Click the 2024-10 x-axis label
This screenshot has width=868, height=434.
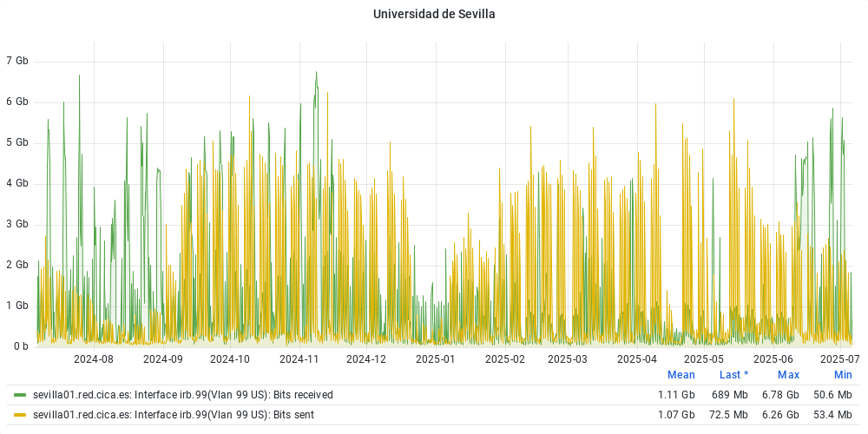230,358
